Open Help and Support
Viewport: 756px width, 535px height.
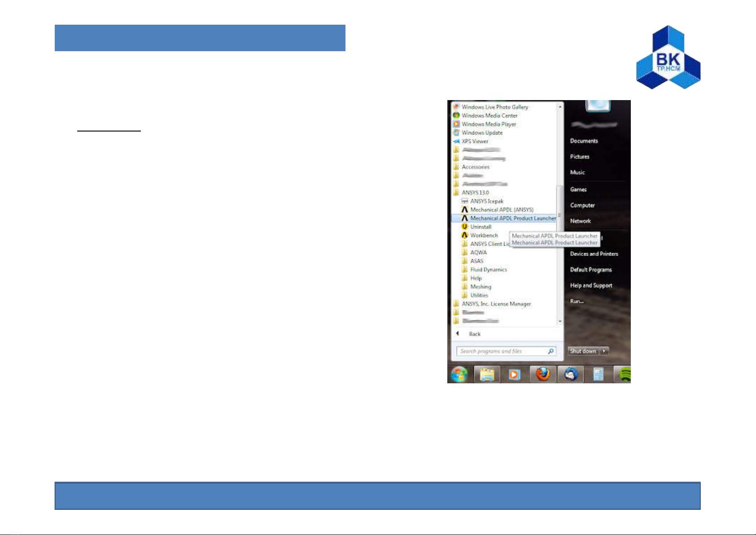[591, 285]
